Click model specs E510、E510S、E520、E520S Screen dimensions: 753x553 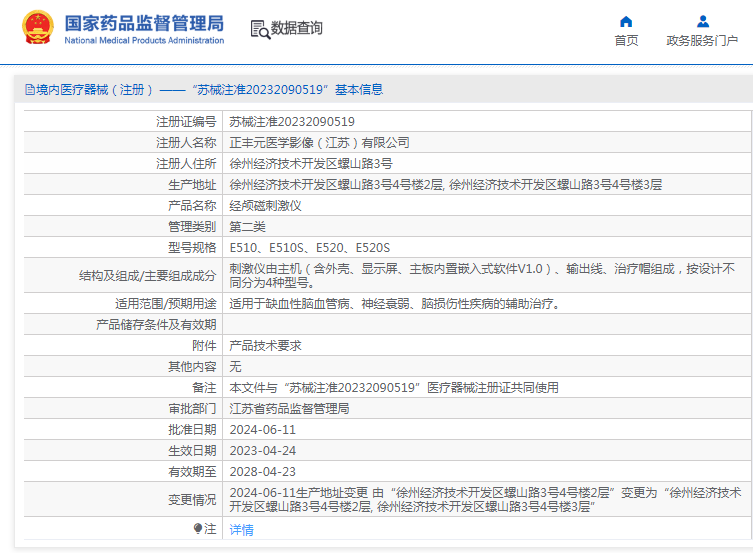310,248
